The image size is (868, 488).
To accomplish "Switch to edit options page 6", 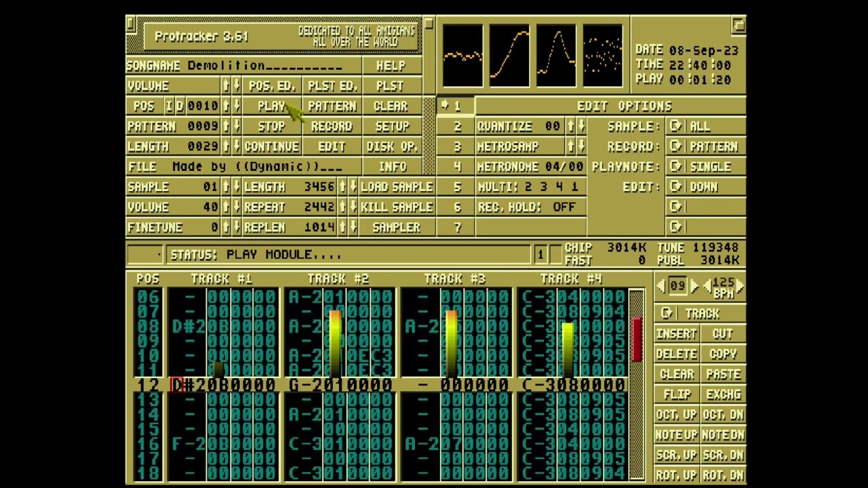I will coord(456,207).
